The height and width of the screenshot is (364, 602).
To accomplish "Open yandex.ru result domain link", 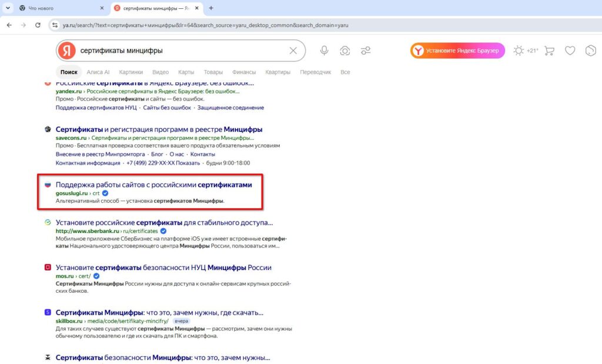I will pos(69,91).
